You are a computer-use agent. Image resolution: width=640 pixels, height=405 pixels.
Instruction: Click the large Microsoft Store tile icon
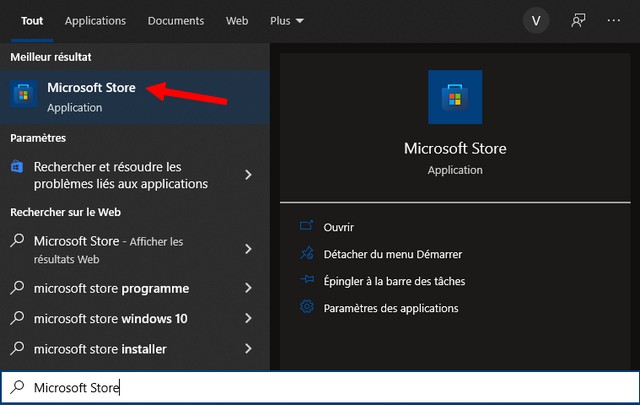point(455,97)
